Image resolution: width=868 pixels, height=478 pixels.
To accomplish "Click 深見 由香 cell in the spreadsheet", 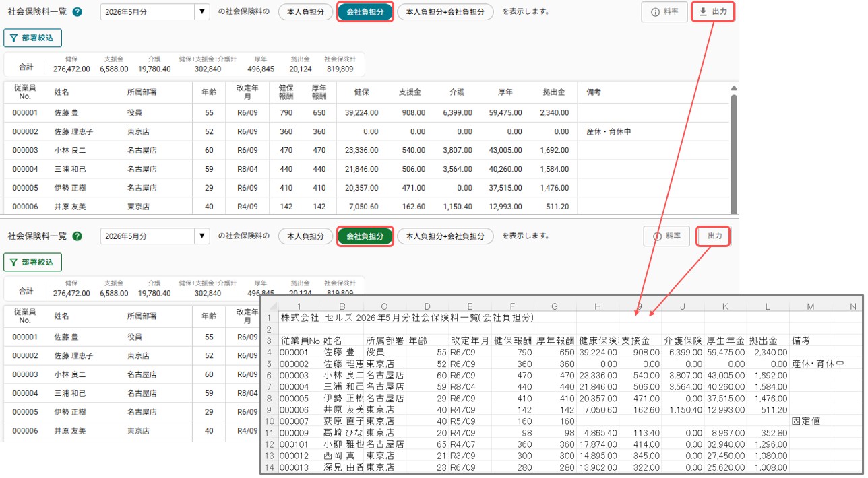I will pos(343,468).
